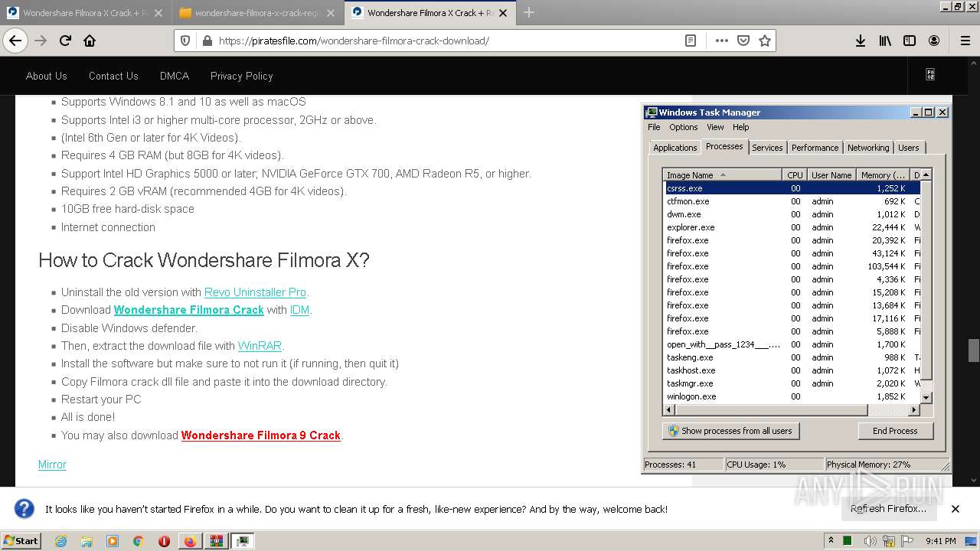Image resolution: width=980 pixels, height=551 pixels.
Task: Open the Windows Start menu
Action: coord(21,541)
